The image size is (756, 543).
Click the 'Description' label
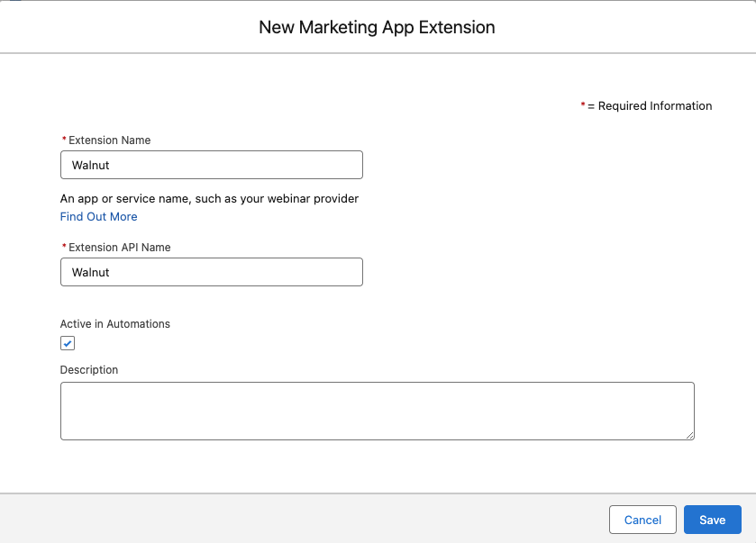tap(88, 370)
